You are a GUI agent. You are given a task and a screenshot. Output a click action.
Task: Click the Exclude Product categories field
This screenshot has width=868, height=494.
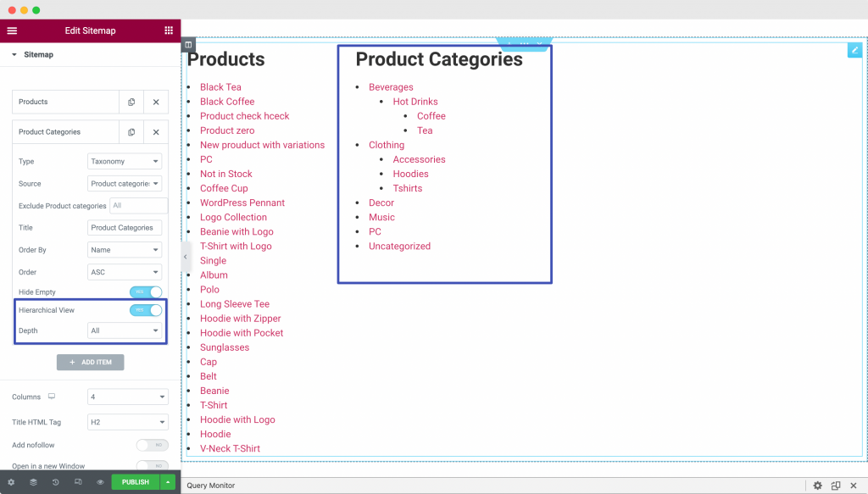[138, 206]
